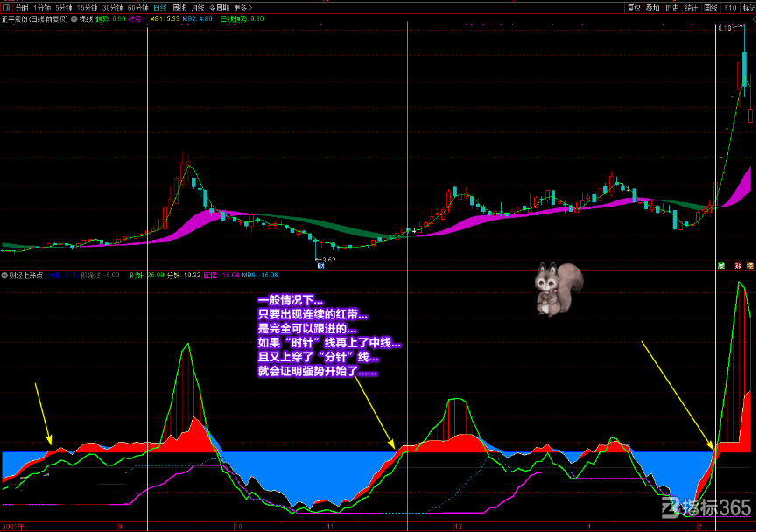Image resolution: width=759 pixels, height=532 pixels.
Task: Click the 2021年 label on time axis
Action: (13, 527)
